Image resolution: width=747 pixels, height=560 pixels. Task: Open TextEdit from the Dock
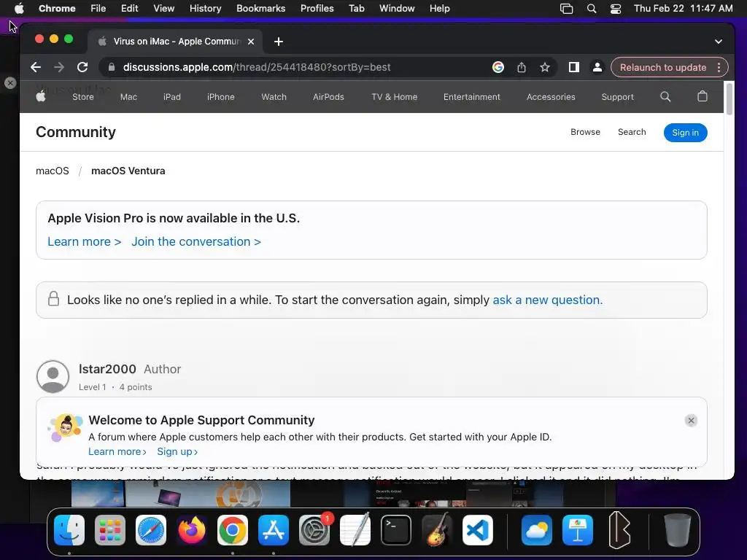(355, 530)
